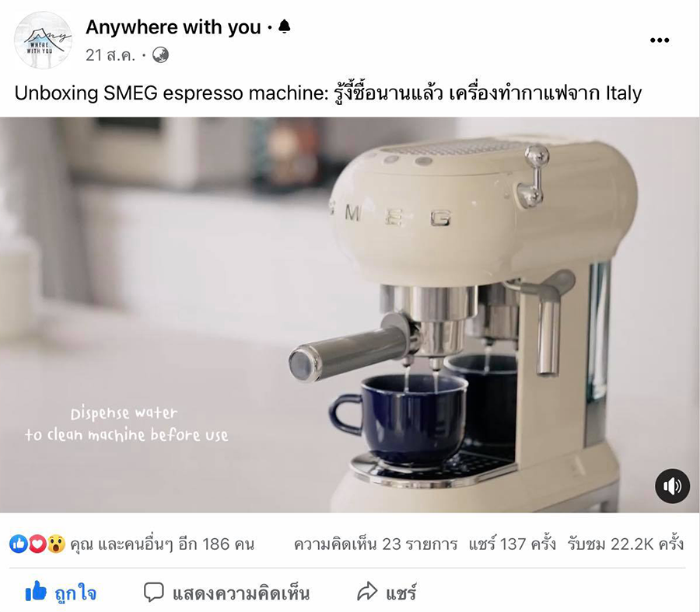700x612 pixels.
Task: Play the SMEG espresso machine video
Action: pyautogui.click(x=350, y=315)
